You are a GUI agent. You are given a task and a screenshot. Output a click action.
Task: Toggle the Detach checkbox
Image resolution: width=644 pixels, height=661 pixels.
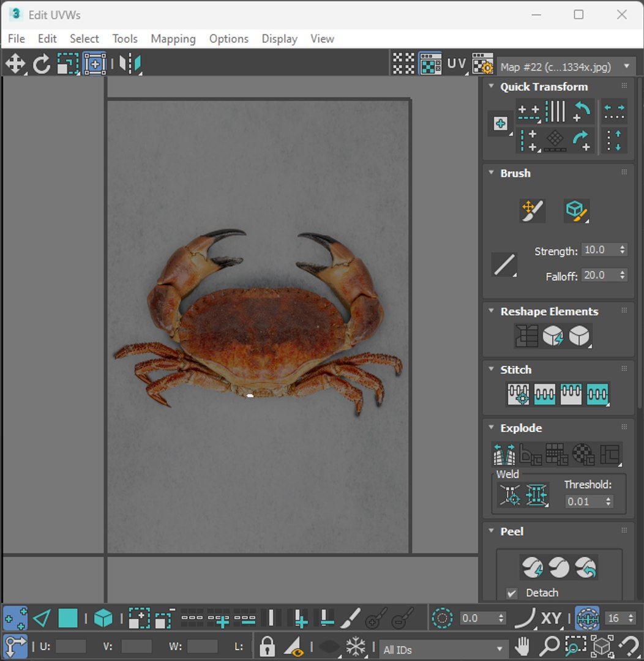click(x=512, y=593)
